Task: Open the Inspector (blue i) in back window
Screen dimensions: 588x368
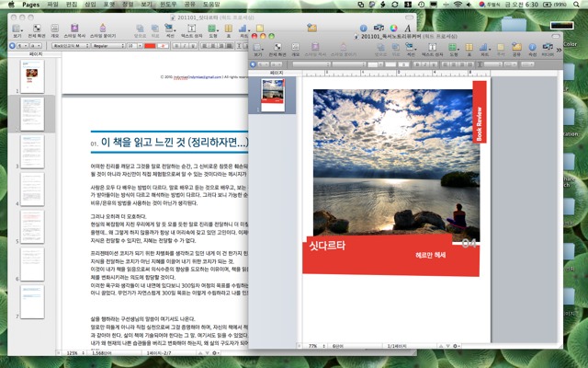Action: point(363,28)
